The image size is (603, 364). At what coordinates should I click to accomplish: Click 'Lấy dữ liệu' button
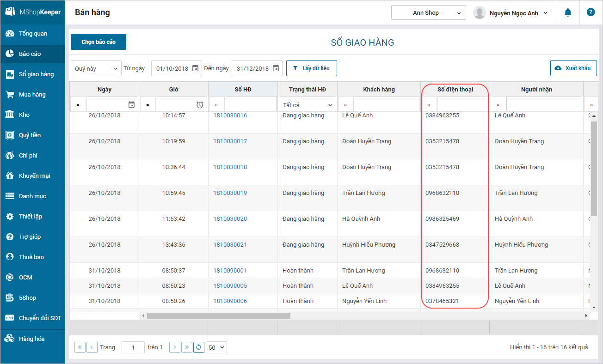[311, 68]
